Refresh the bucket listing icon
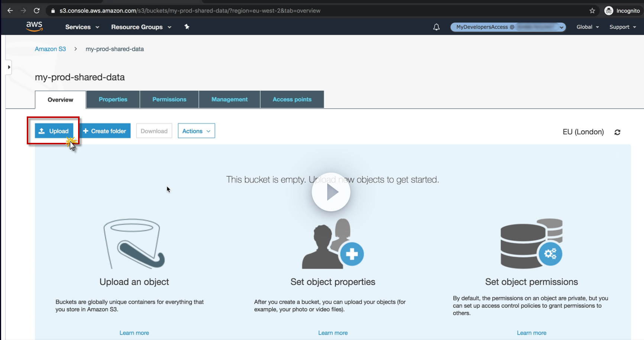This screenshot has height=340, width=644. 617,132
